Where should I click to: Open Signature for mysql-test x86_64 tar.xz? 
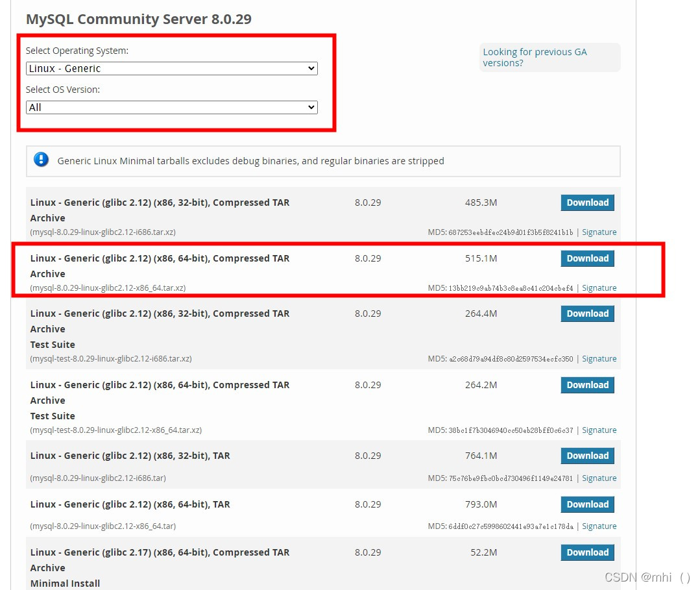coord(599,430)
